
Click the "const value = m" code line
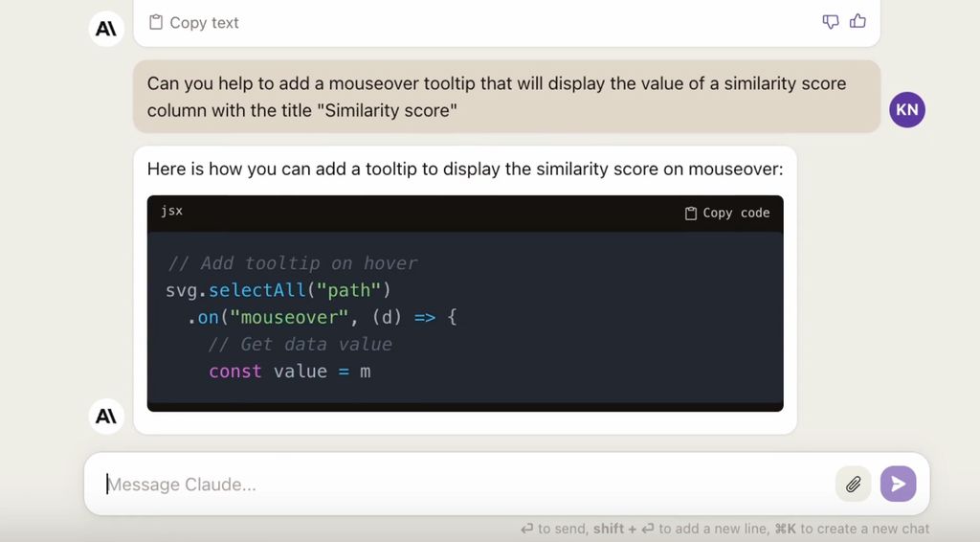[289, 371]
